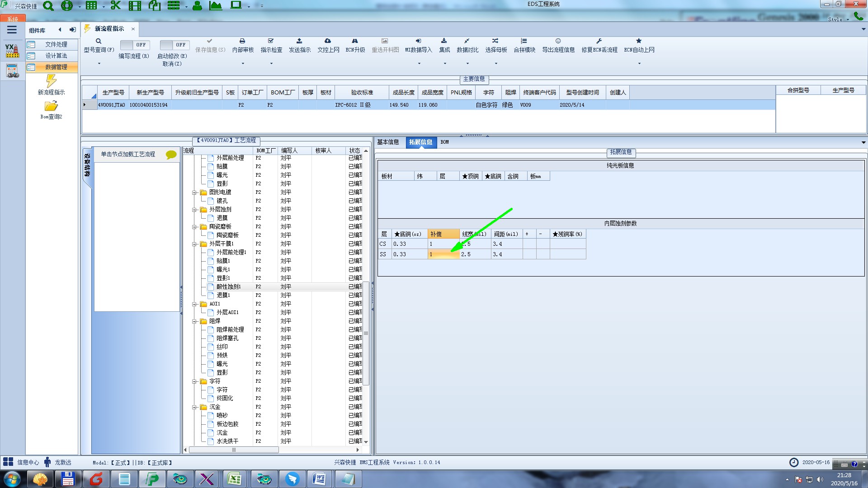
Task: Click the 发送指示 upload icon
Action: [299, 41]
